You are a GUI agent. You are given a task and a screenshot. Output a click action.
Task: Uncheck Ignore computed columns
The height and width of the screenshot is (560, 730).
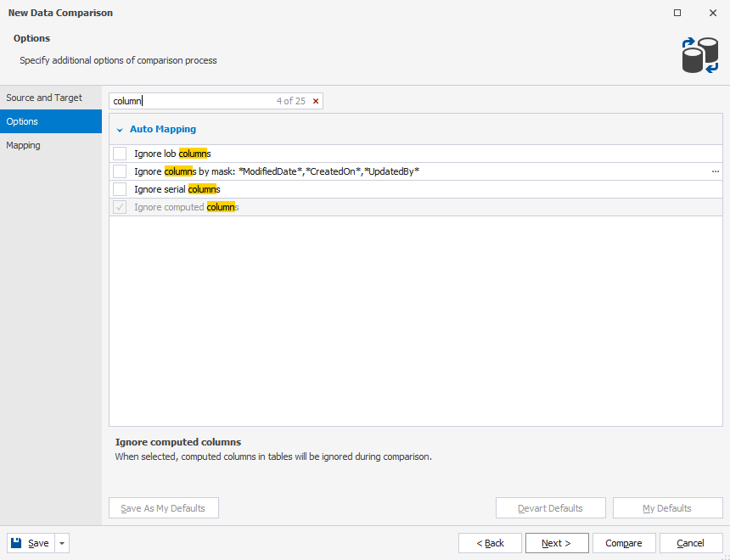point(119,207)
